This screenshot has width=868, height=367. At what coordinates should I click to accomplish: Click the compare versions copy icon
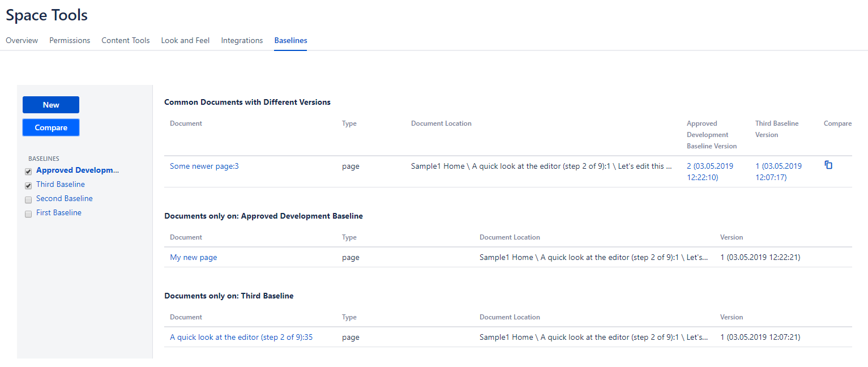(828, 165)
